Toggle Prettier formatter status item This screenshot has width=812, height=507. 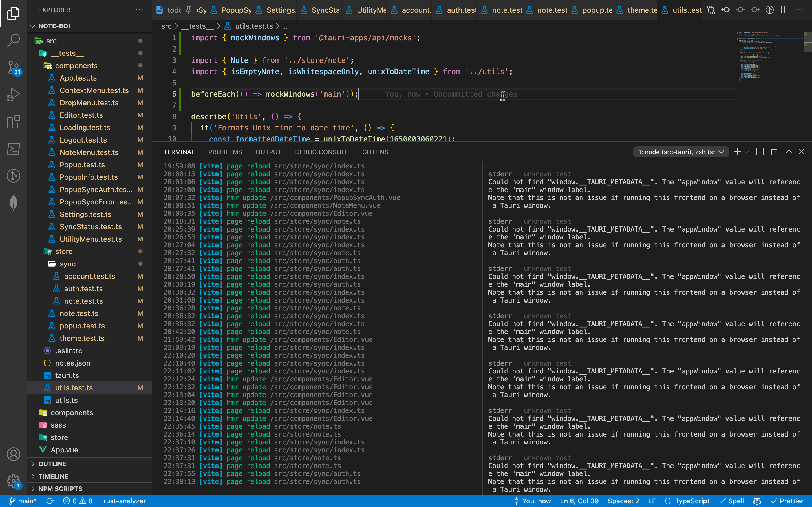click(787, 501)
